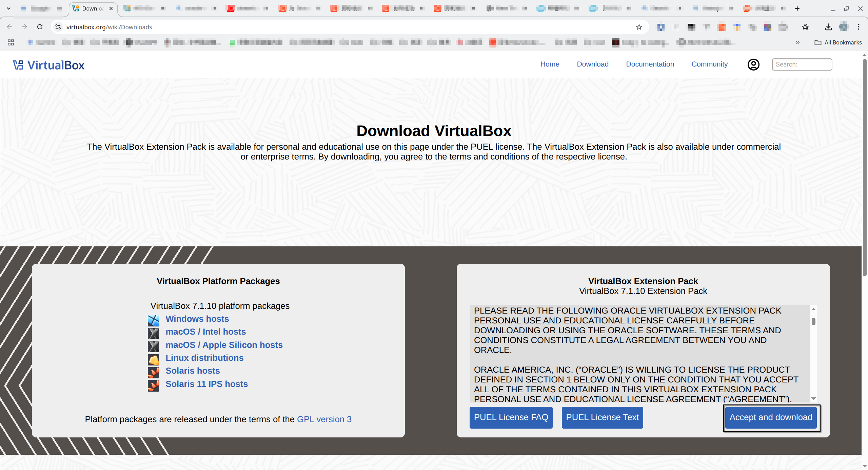868x470 pixels.
Task: Select the Linux distributions icon
Action: point(154,359)
